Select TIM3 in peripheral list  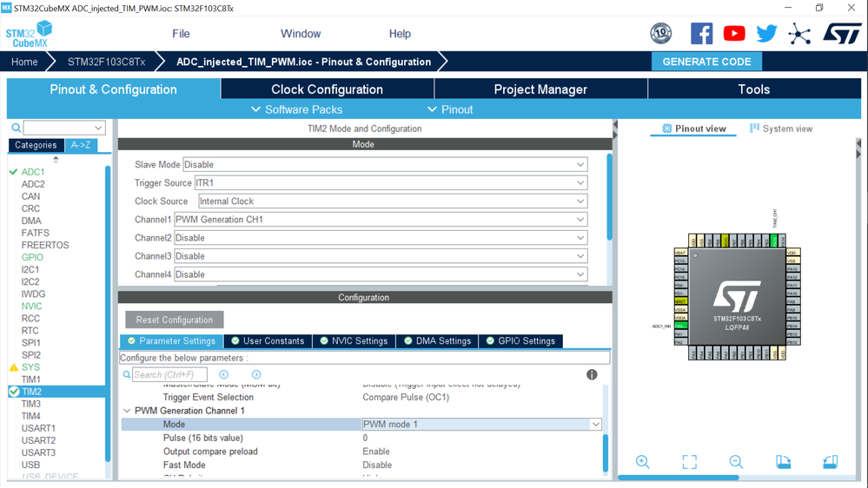pyautogui.click(x=31, y=404)
